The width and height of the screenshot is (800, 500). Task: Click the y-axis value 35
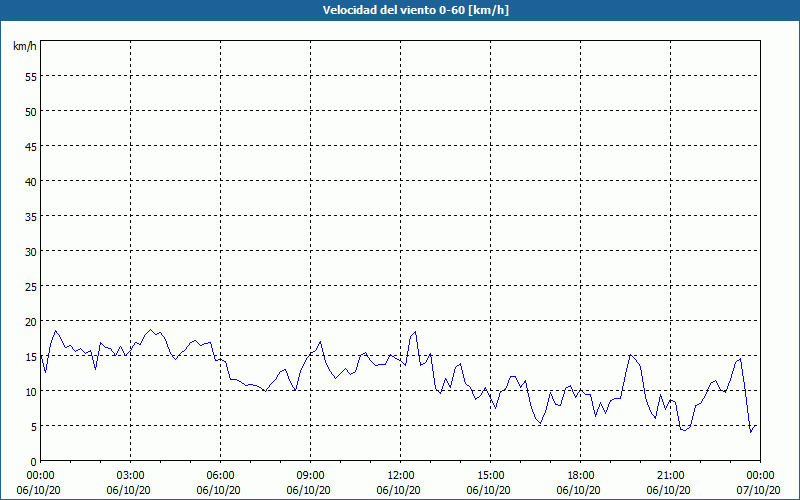pyautogui.click(x=31, y=217)
